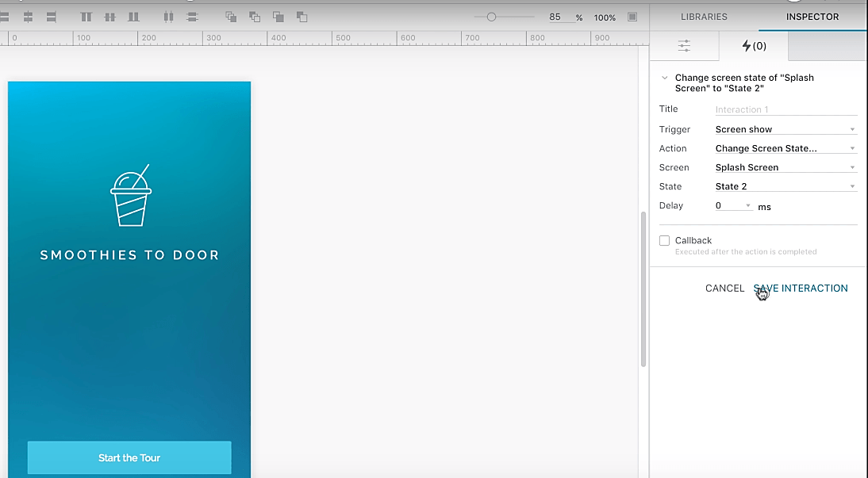
Task: Switch to the LIBRARIES tab
Action: point(704,17)
